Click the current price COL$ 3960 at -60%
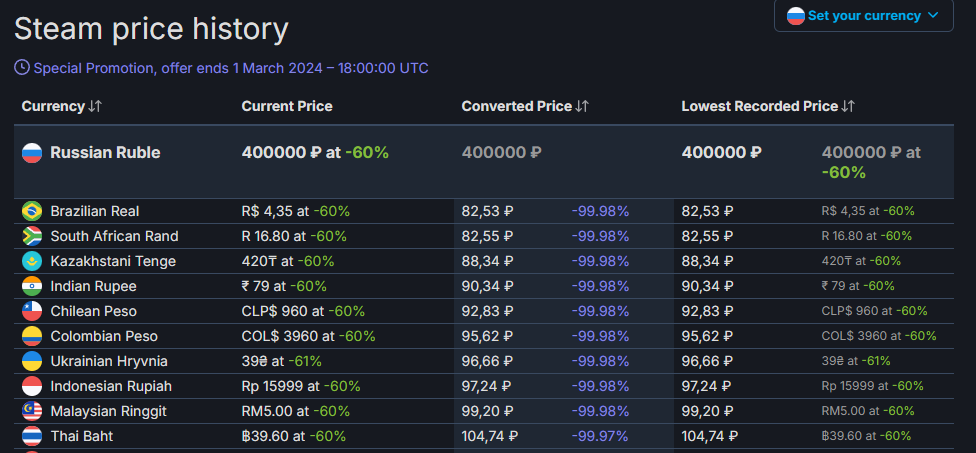Screen dimensions: 976x453 309,336
